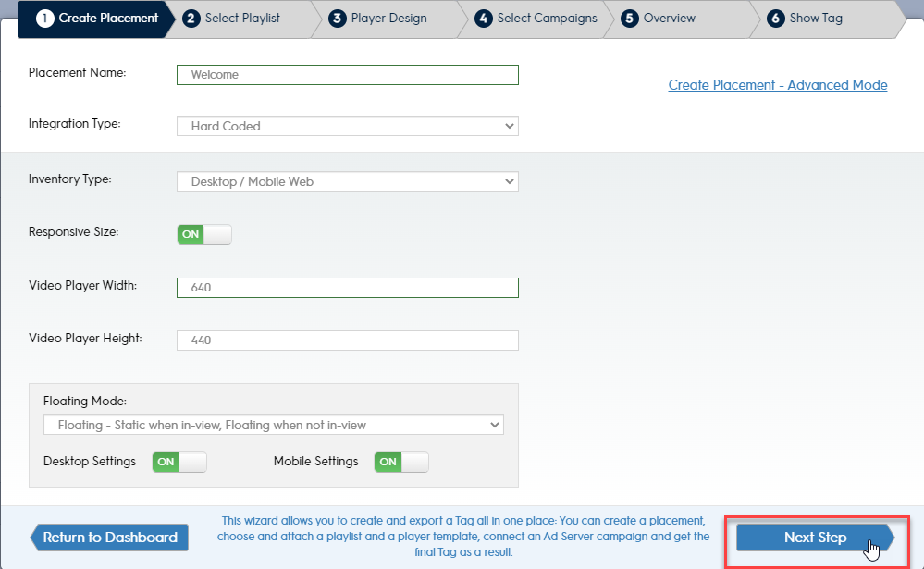Open the Inventory Type dropdown
This screenshot has width=924, height=569.
pyautogui.click(x=348, y=181)
